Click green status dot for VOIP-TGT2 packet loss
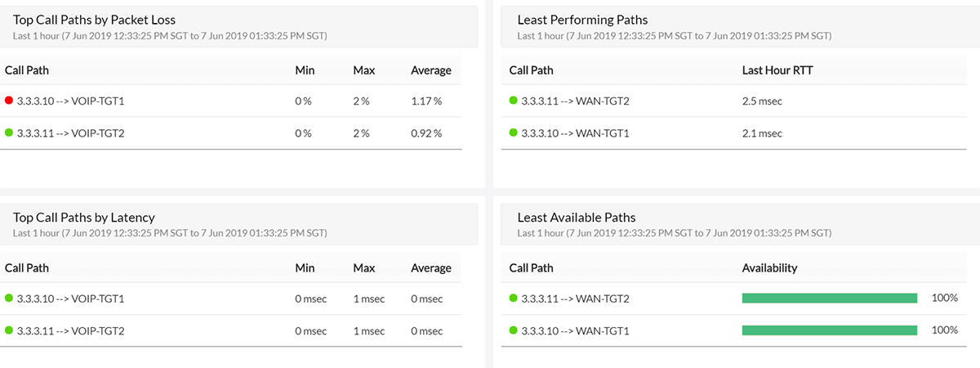 coord(9,132)
